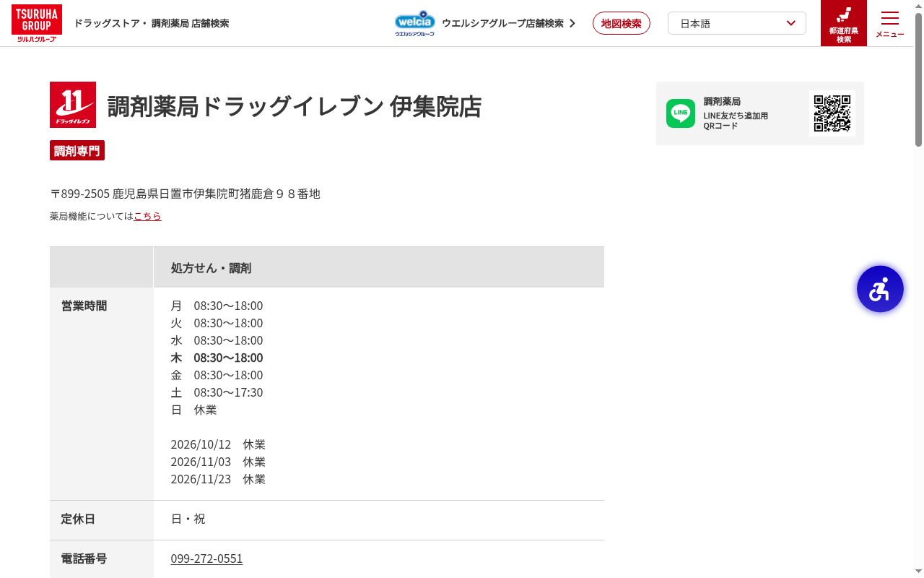
Task: Click the LINE友だち追加用 QRコード label
Action: (736, 121)
